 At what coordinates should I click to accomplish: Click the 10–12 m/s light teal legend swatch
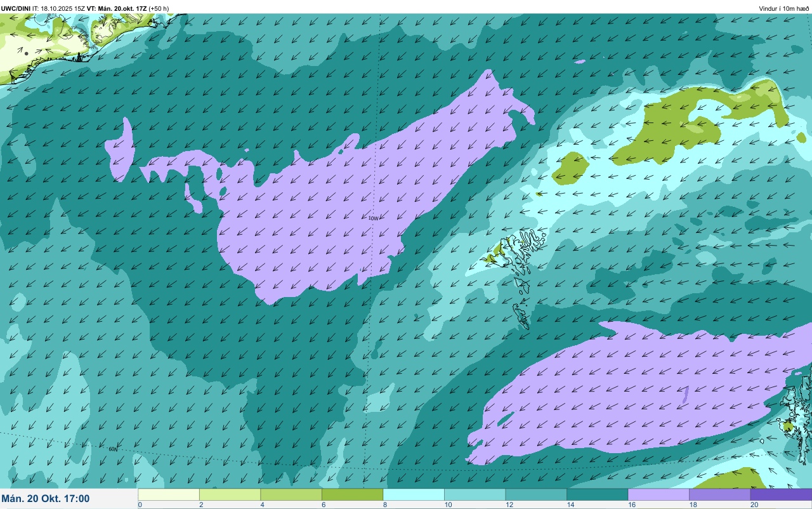[x=475, y=494]
